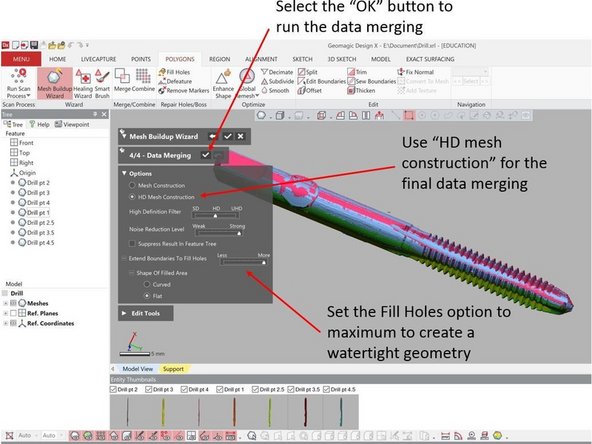Screen dimensions: 592x444
Task: Open the Global Remesh dropdown arrow
Action: point(257,96)
